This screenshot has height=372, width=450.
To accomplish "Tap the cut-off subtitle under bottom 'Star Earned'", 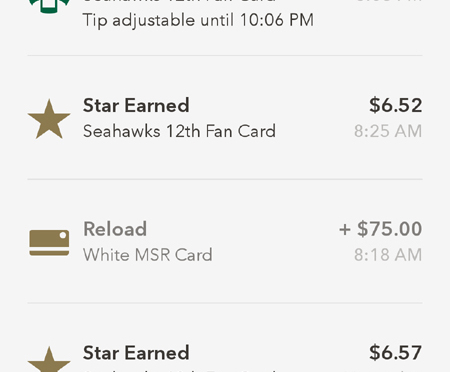I will coord(179,370).
